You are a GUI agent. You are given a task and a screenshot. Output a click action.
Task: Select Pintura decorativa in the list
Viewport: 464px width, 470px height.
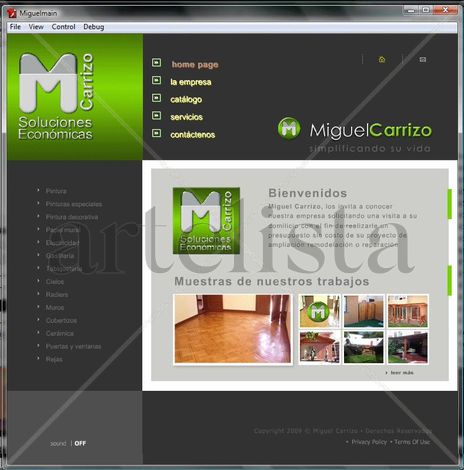[x=72, y=217]
